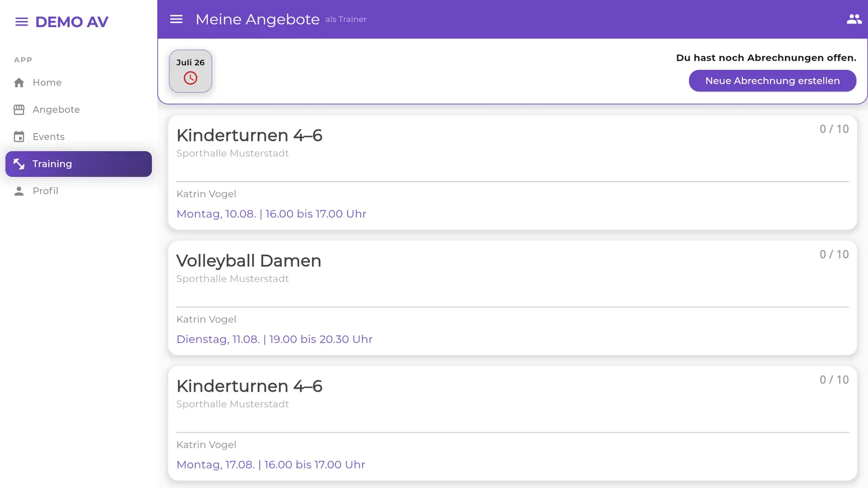Click the Training dumbbell icon
This screenshot has height=488, width=868.
tap(19, 164)
